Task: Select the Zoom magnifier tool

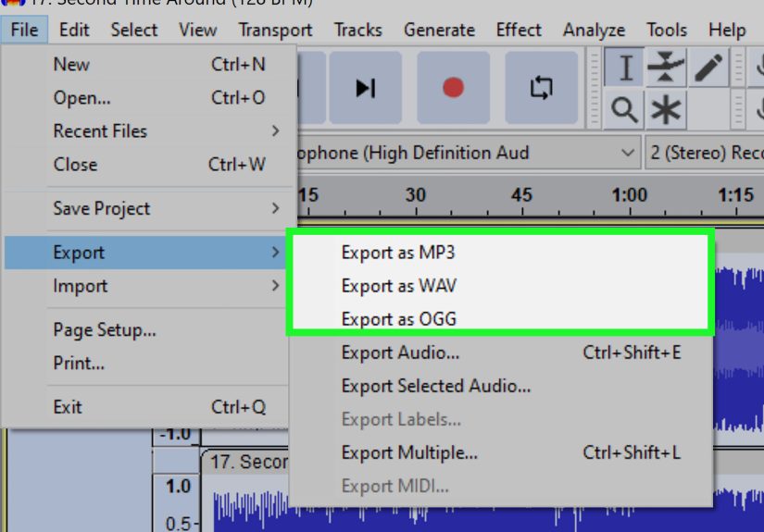Action: click(x=624, y=109)
